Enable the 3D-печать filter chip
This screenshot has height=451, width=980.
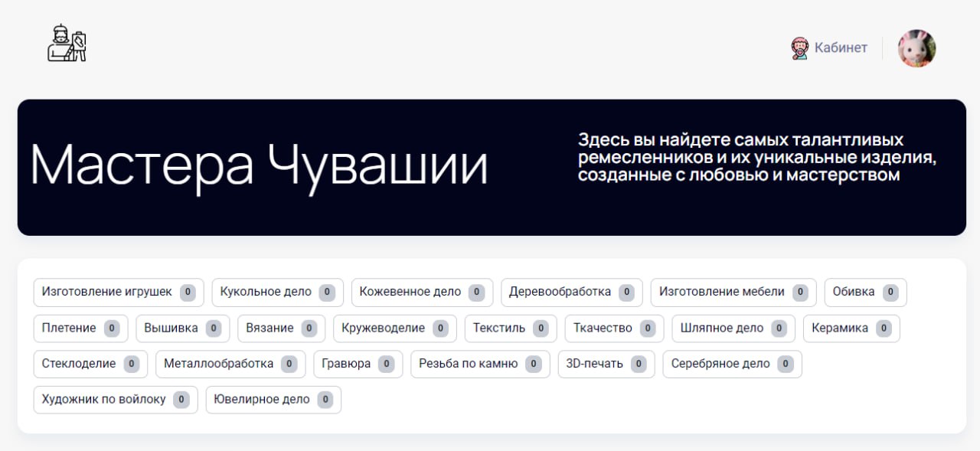pos(606,364)
